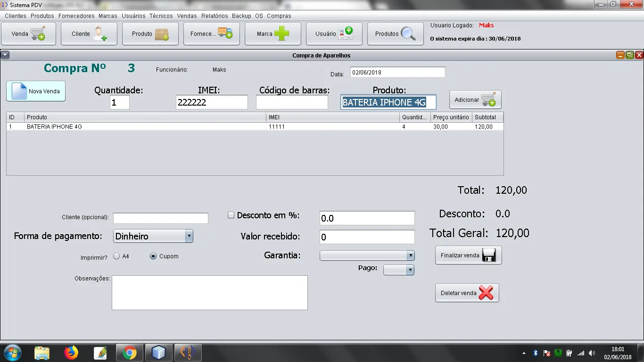The height and width of the screenshot is (362, 644).
Task: Enable the Desconto em % checkbox
Action: pos(231,215)
